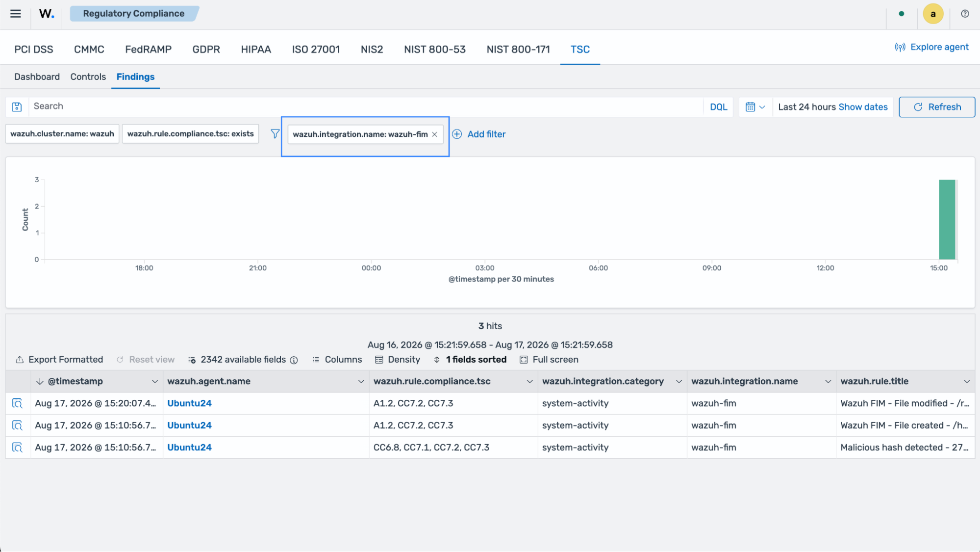Switch to the PCI DSS tab
The height and width of the screenshot is (552, 980).
coord(34,50)
